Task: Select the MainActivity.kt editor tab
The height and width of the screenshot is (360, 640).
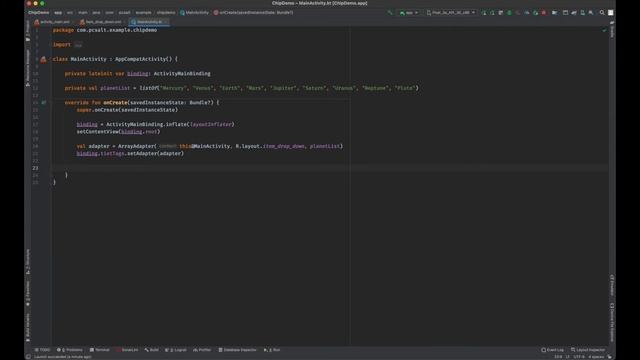Action: coord(149,22)
